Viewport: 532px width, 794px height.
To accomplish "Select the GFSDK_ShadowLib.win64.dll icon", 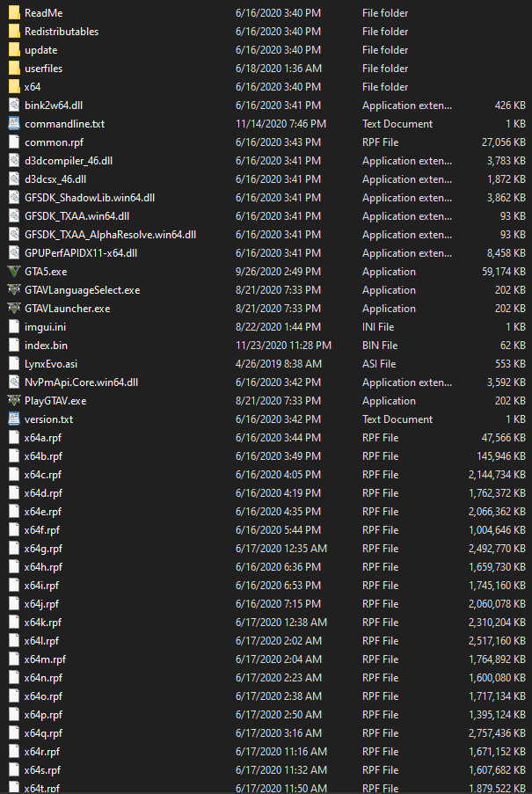I will (14, 198).
